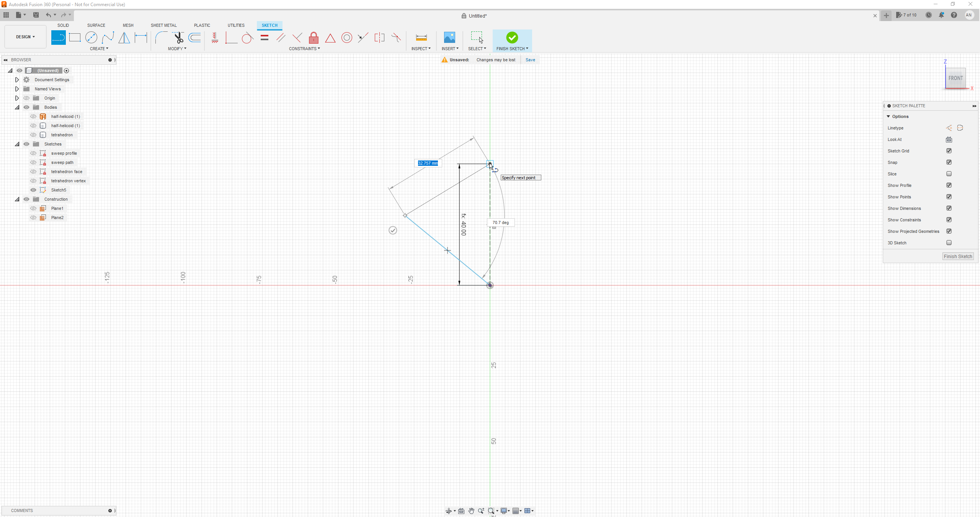Click the Insert Image icon
The width and height of the screenshot is (980, 517).
click(x=449, y=38)
